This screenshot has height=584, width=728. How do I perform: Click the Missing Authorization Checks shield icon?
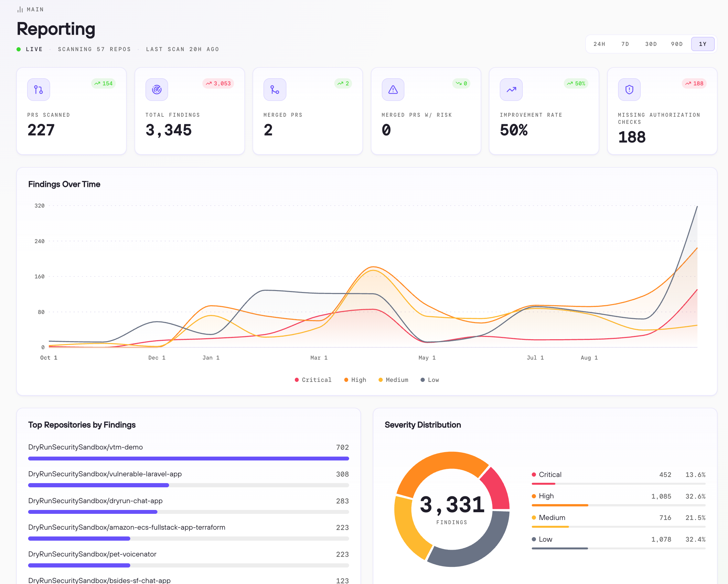point(629,90)
